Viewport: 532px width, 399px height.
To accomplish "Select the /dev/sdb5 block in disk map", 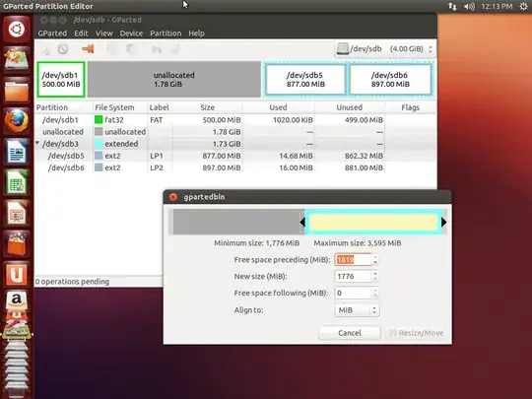I will click(305, 80).
